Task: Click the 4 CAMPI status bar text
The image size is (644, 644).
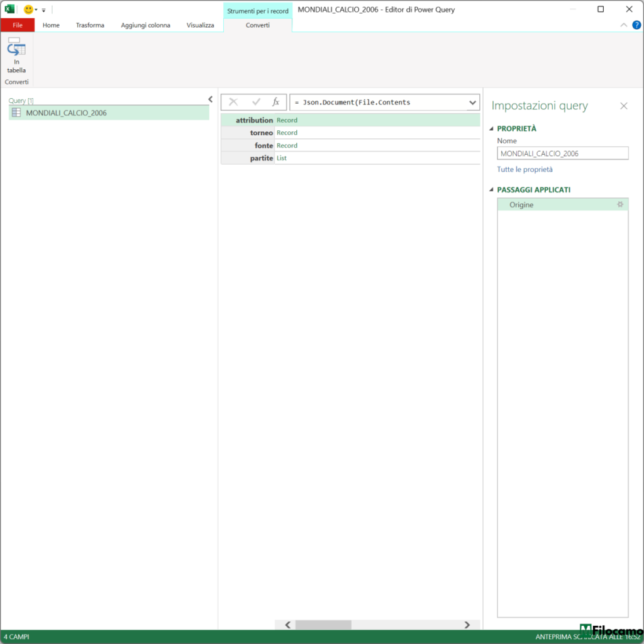Action: pos(16,636)
